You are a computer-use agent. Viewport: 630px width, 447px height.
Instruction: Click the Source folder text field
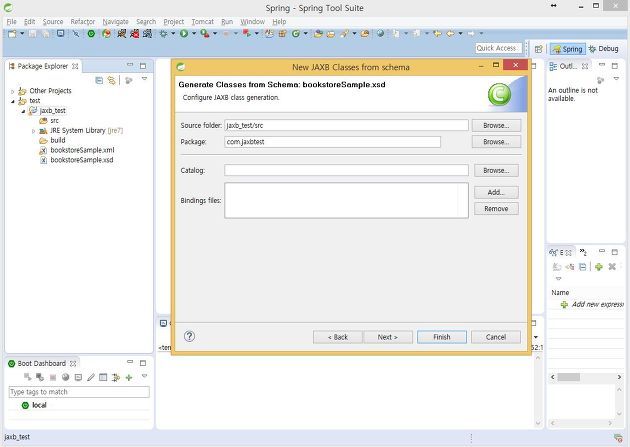click(x=346, y=125)
